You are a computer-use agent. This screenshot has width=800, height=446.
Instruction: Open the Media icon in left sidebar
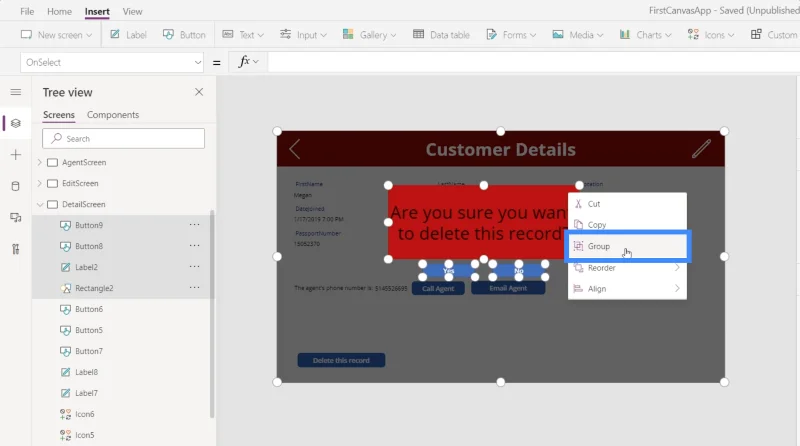click(16, 218)
